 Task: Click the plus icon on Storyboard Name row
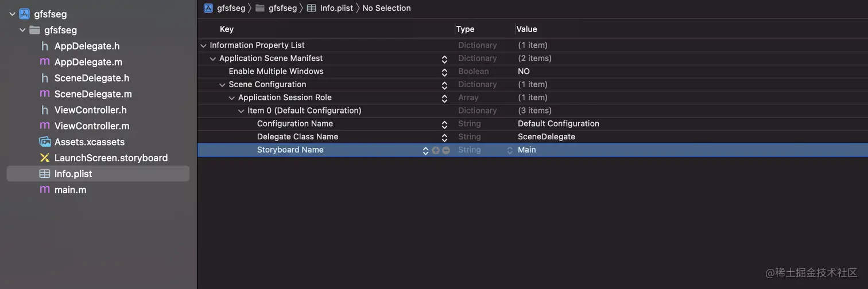(436, 150)
